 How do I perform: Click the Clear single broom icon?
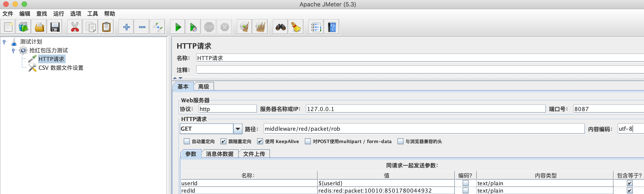click(244, 27)
